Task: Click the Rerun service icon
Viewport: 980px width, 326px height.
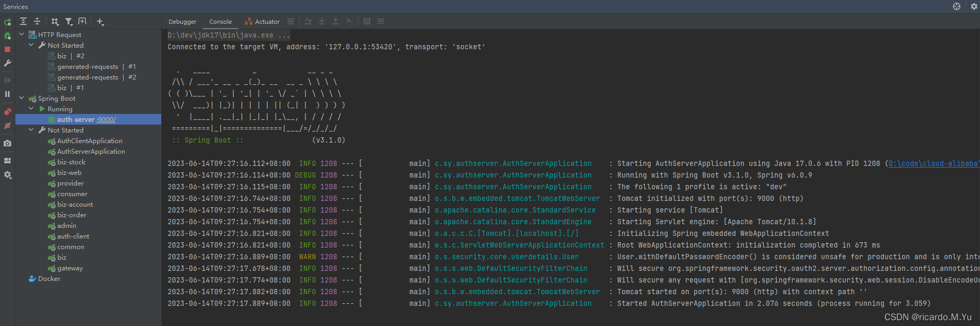Action: pos(7,22)
